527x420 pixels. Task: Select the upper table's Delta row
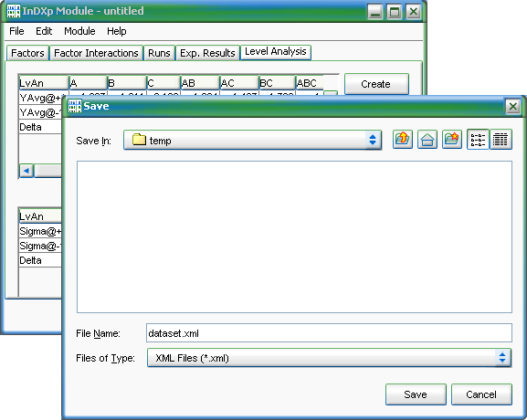click(41, 127)
